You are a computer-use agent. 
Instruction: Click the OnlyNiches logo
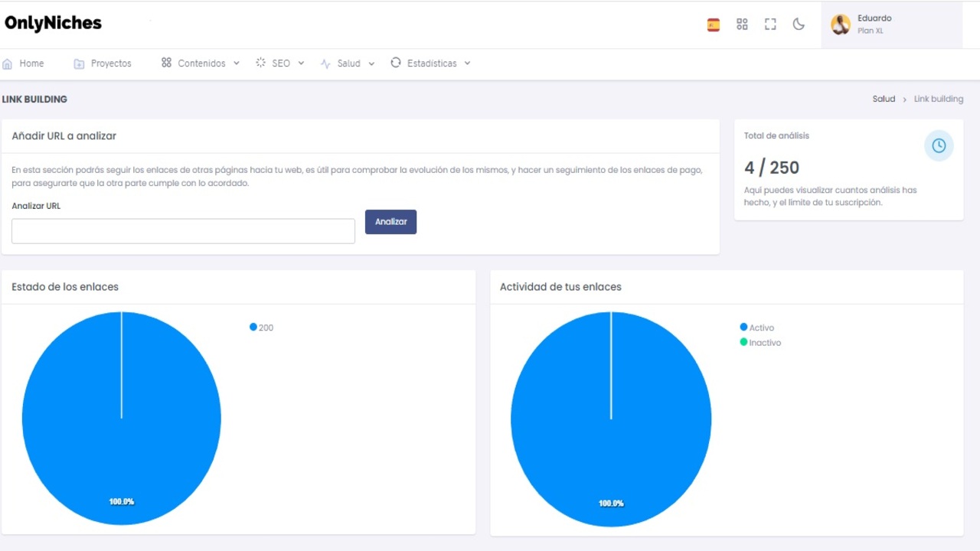[x=53, y=23]
